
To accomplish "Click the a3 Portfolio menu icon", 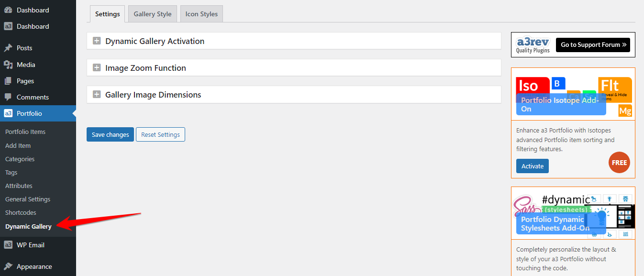I will point(8,113).
